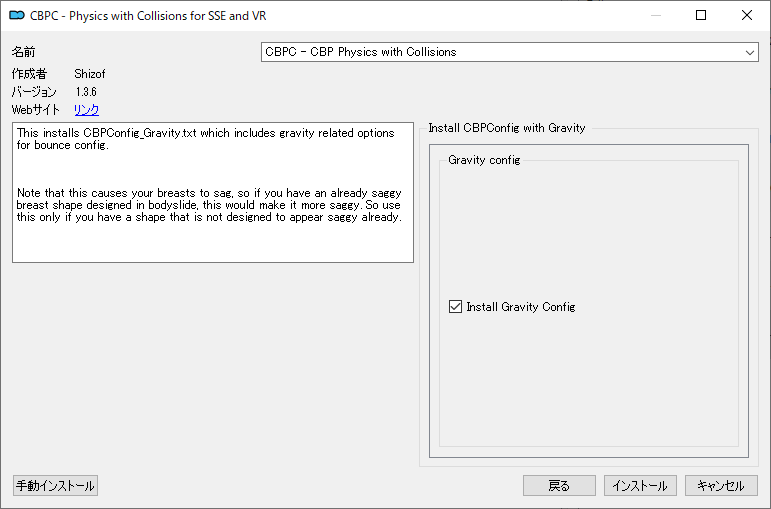The width and height of the screenshot is (771, 509).
Task: Open the Webサイト リンク hyperlink
Action: coord(87,110)
